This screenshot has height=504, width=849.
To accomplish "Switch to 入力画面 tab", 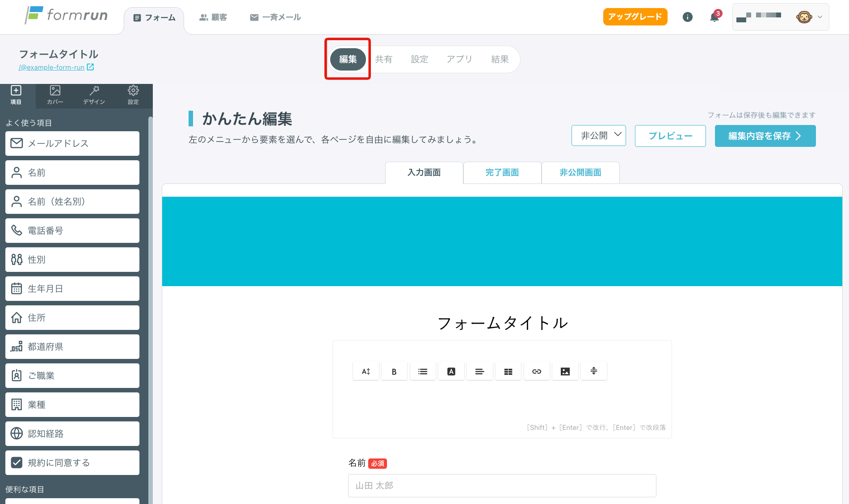I will 424,172.
